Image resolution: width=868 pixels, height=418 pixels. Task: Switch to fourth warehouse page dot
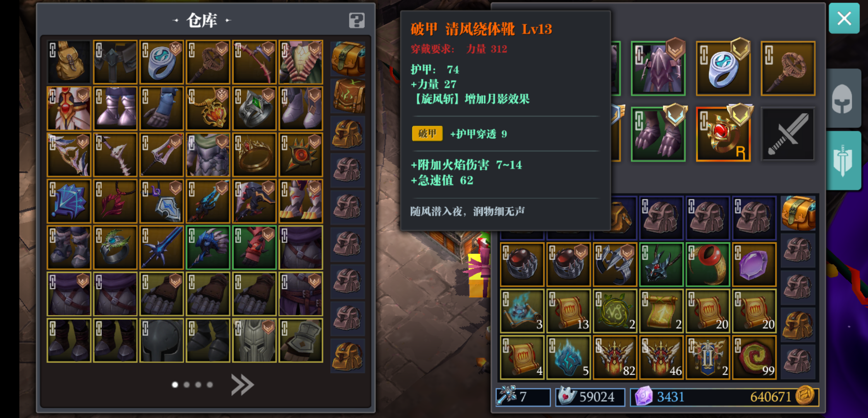210,385
